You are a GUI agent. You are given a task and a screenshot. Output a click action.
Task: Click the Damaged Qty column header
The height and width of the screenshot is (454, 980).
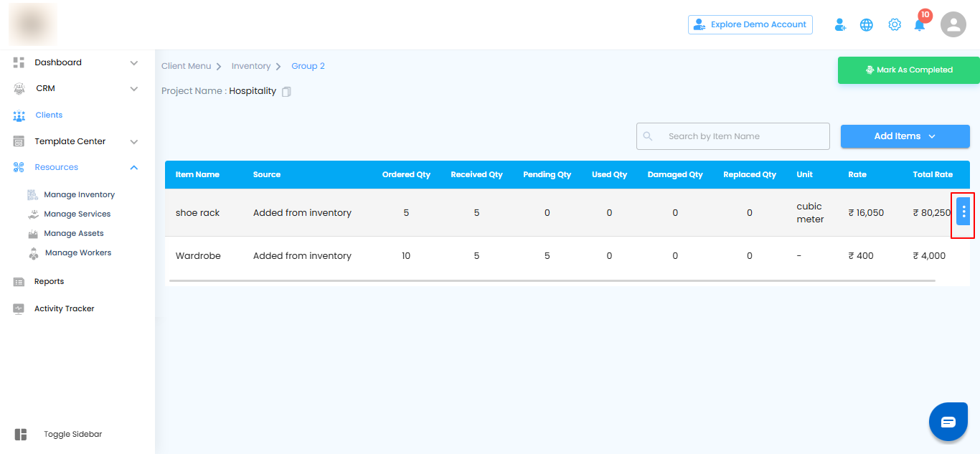[x=675, y=174]
